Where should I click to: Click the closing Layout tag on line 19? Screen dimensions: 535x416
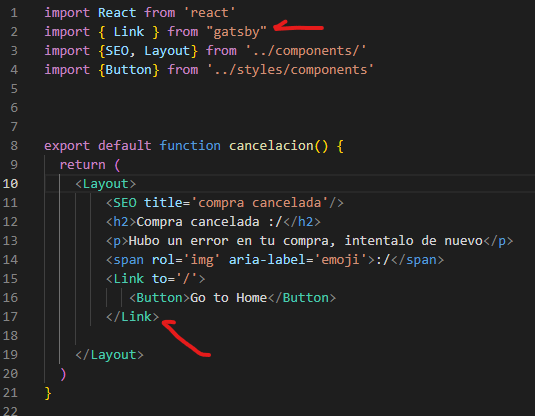coord(110,355)
